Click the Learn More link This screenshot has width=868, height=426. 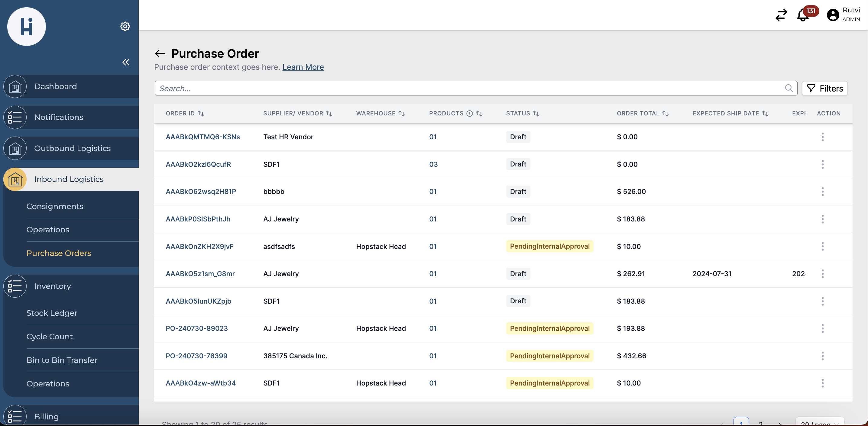(303, 67)
